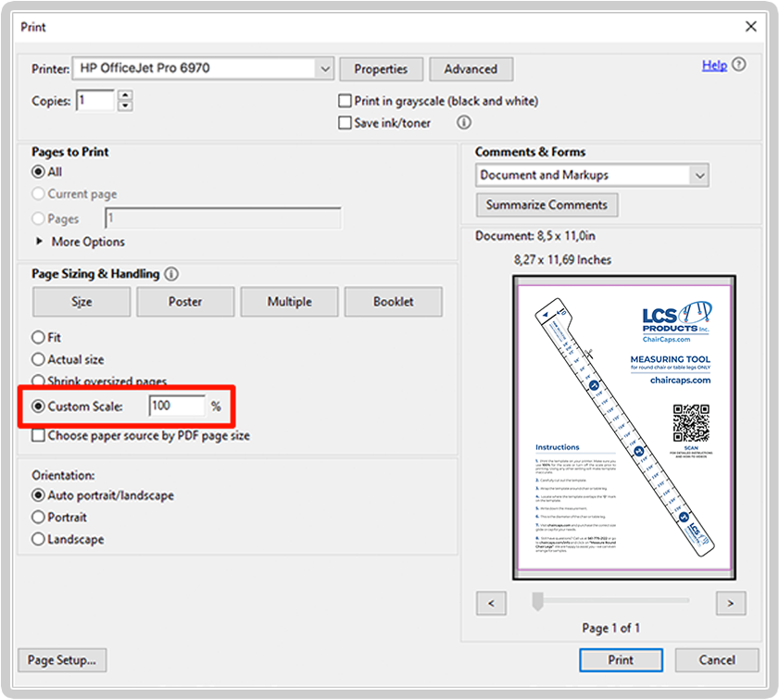Choose Shrink oversized pages option
Image resolution: width=779 pixels, height=700 pixels.
38,381
